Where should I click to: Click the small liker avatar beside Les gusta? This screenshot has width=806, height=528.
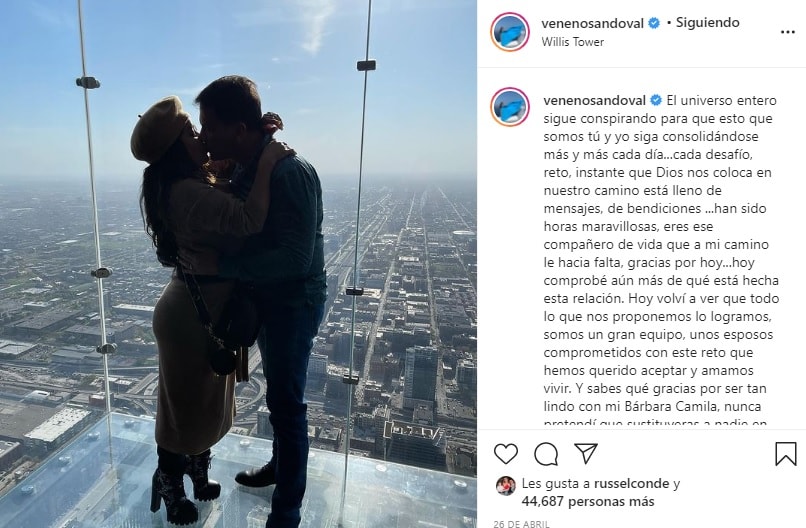[x=505, y=486]
